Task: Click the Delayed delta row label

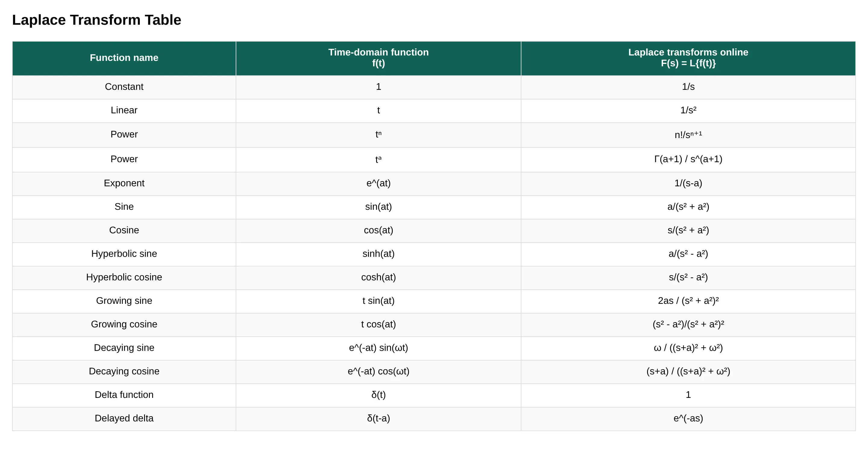Action: coord(124,418)
